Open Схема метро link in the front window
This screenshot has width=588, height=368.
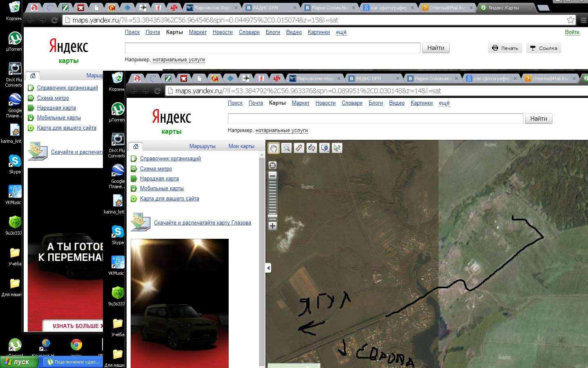click(156, 169)
